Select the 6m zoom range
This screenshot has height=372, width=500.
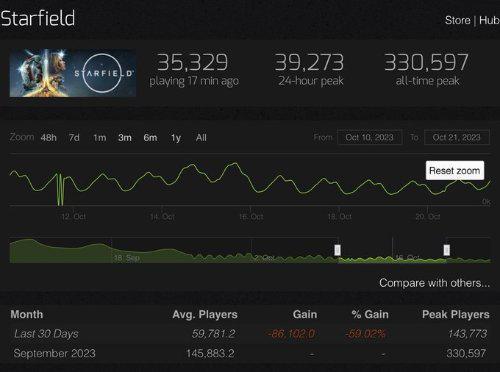tap(150, 138)
